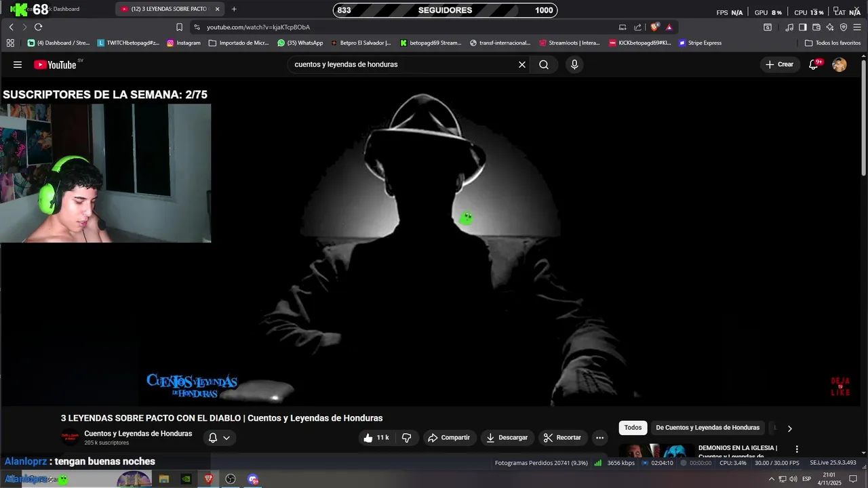Open the YouTube hamburger guide menu

18,64
